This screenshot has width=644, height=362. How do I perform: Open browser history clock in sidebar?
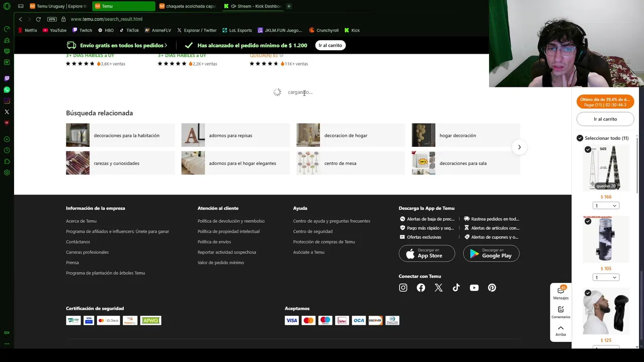pos(7,150)
